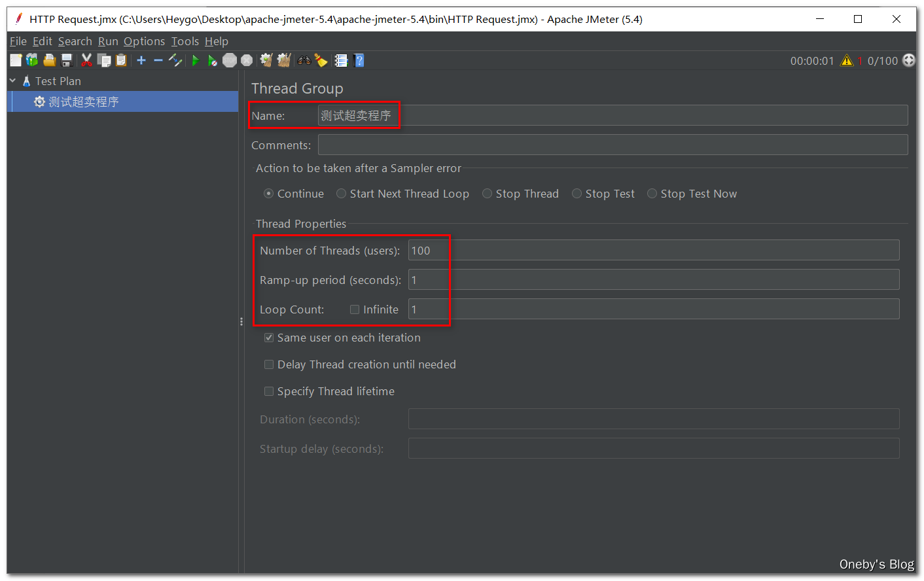Click the Open file folder icon

coord(50,60)
